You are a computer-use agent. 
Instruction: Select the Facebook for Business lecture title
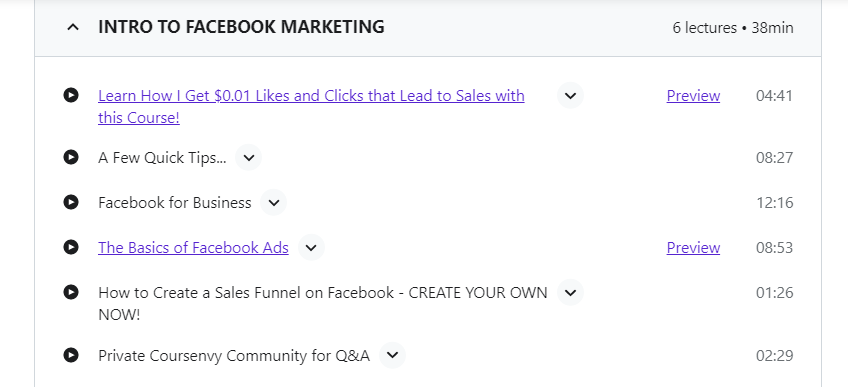pyautogui.click(x=175, y=203)
